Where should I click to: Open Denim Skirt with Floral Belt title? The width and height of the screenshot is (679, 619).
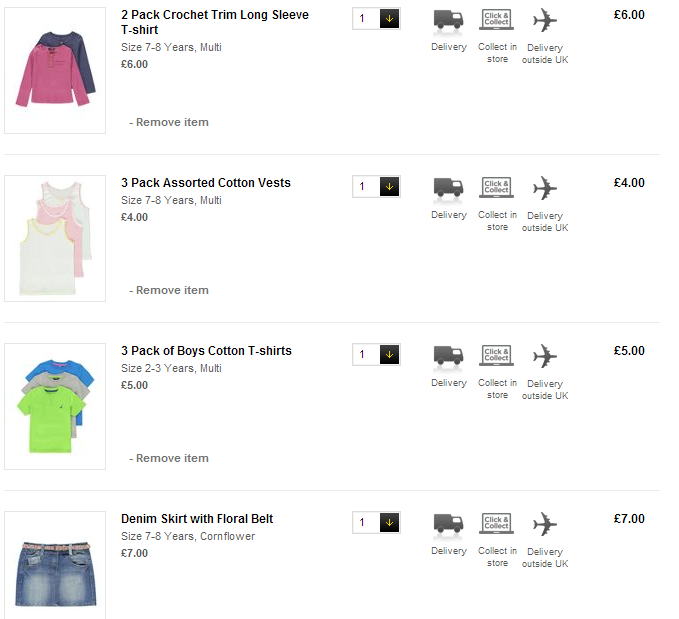pyautogui.click(x=197, y=519)
